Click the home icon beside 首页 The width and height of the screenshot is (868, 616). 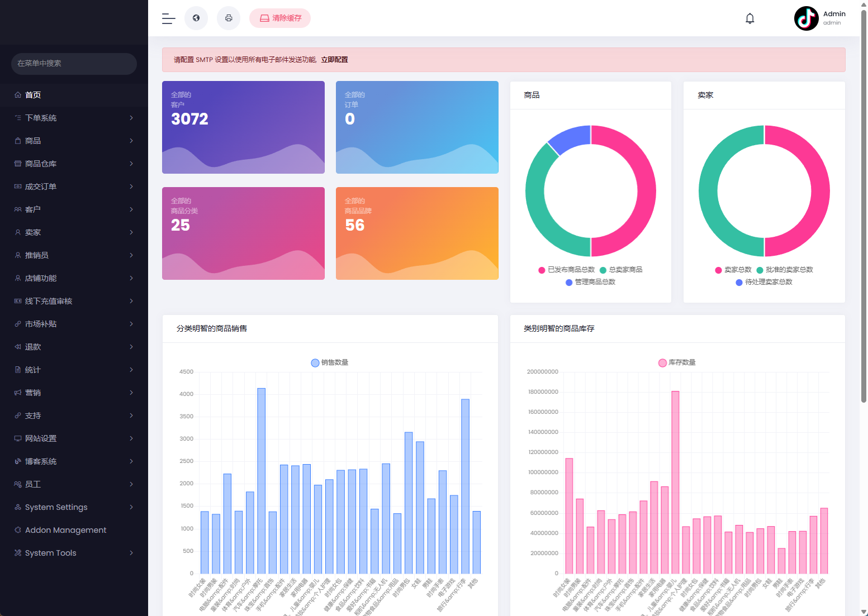tap(18, 95)
